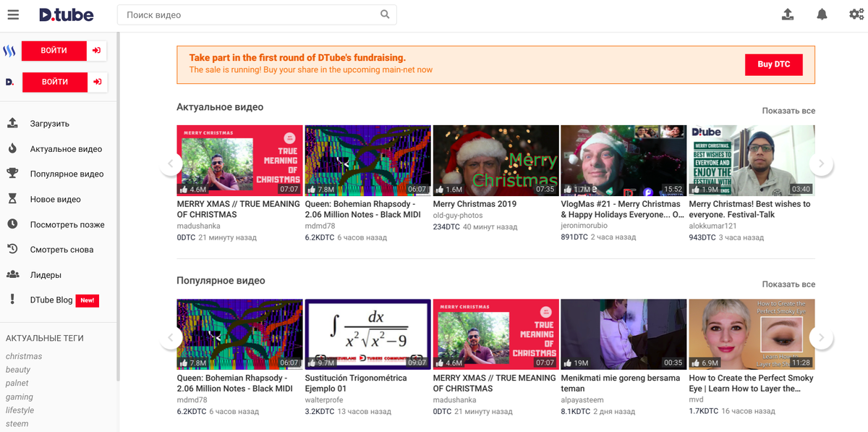Click title Merry Christmas 2019
Screen dimensions: 868x432
[475, 204]
